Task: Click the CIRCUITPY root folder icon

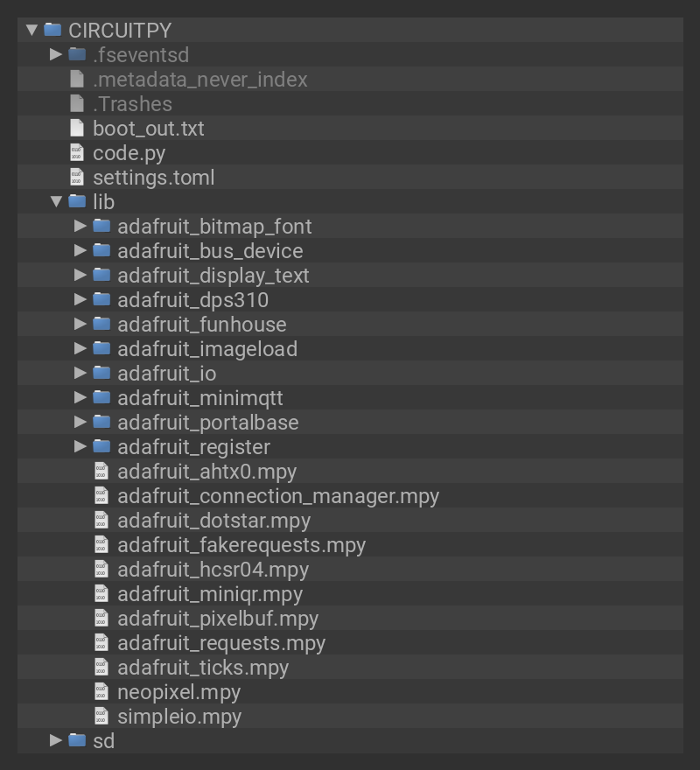Action: 52,30
